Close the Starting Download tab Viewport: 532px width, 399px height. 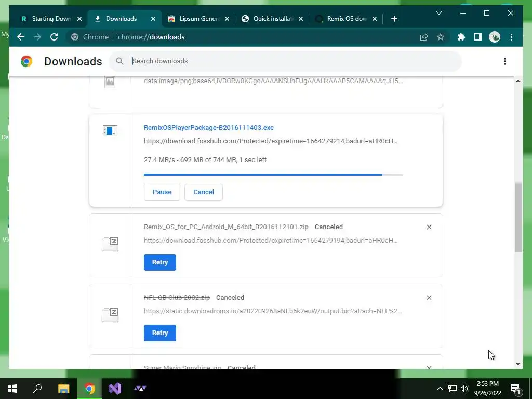(x=79, y=19)
